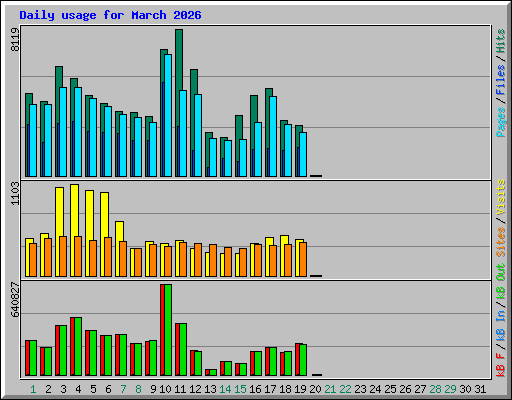Click day 27 on the date axis
Image resolution: width=512 pixels, height=400 pixels.
pyautogui.click(x=420, y=389)
